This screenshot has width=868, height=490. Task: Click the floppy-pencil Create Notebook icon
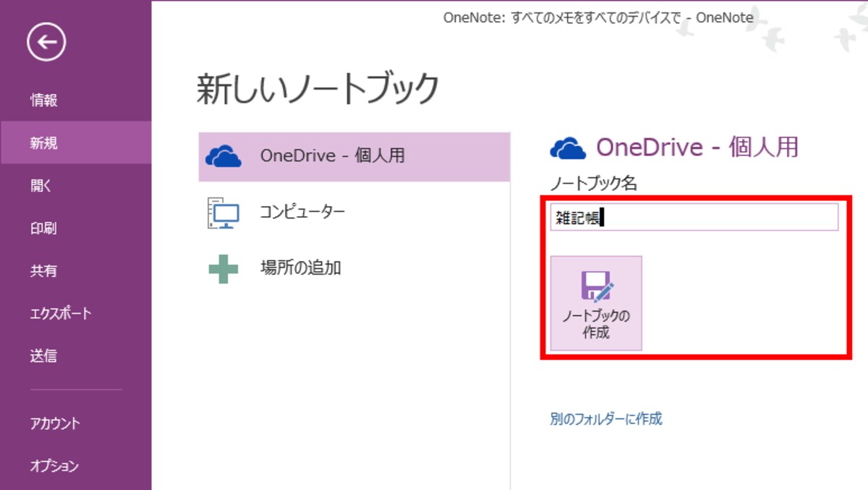597,286
